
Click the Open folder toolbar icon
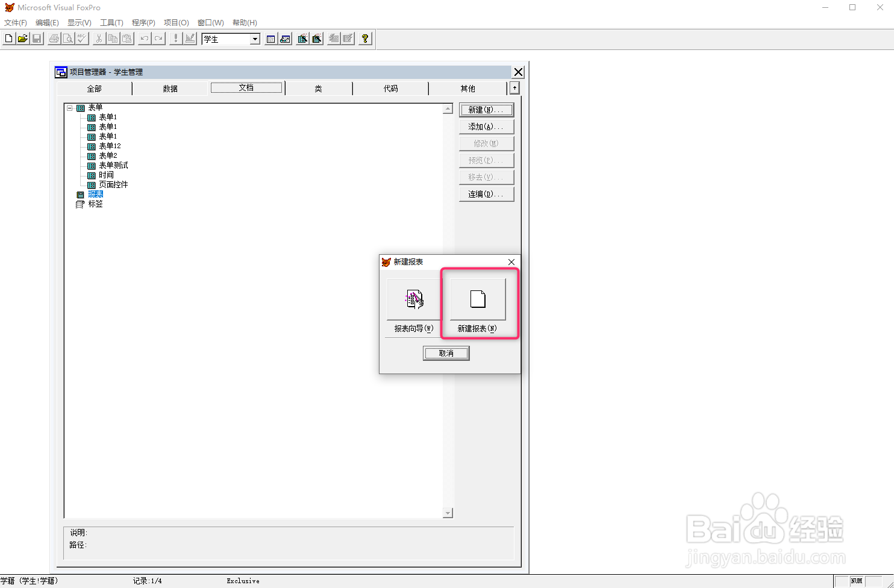click(x=22, y=39)
